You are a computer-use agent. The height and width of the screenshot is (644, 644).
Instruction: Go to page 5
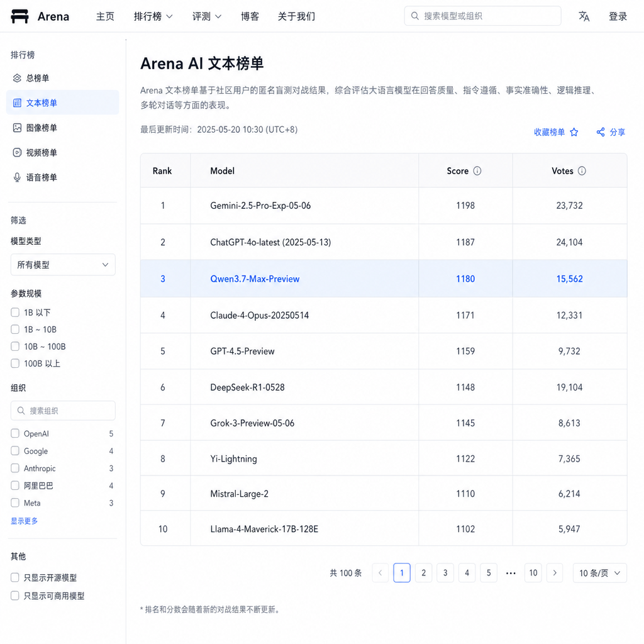tap(489, 572)
